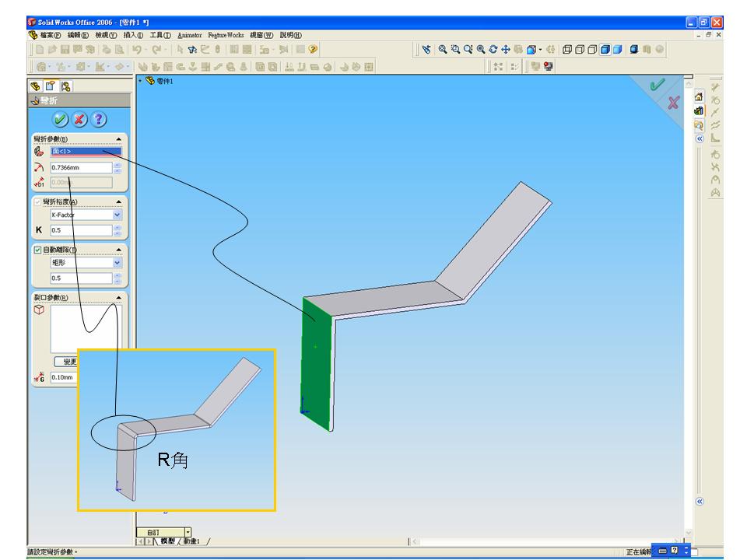This screenshot has height=560, width=747.
Task: Switch to Wireframe display mode
Action: click(567, 50)
